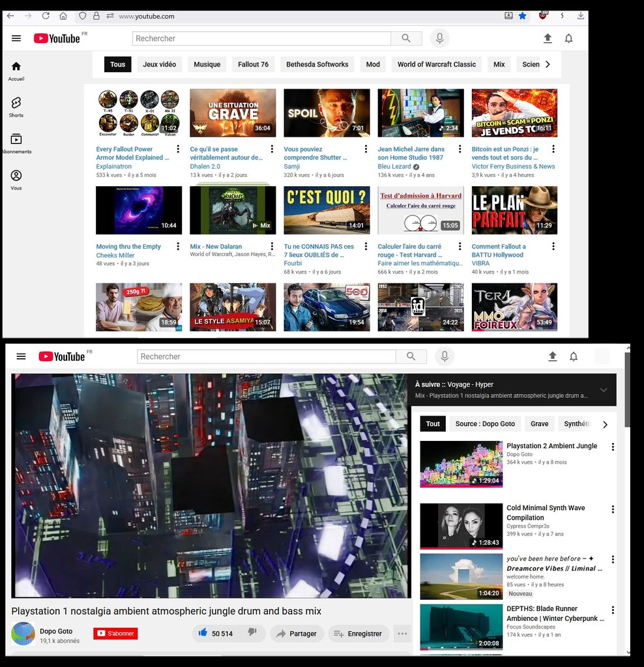The width and height of the screenshot is (644, 667).
Task: Dislike the Playstation 1 nostalgia video
Action: 252,633
